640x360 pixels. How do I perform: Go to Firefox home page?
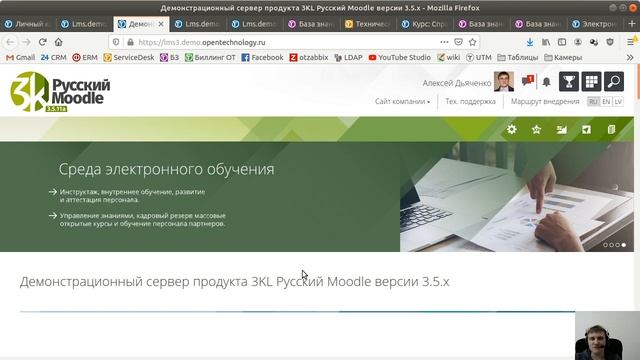click(58, 42)
